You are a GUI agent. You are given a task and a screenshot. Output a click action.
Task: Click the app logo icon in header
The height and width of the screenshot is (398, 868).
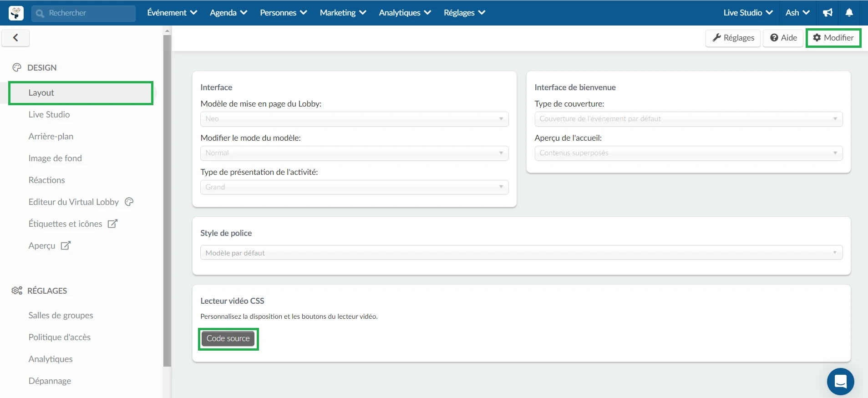16,13
